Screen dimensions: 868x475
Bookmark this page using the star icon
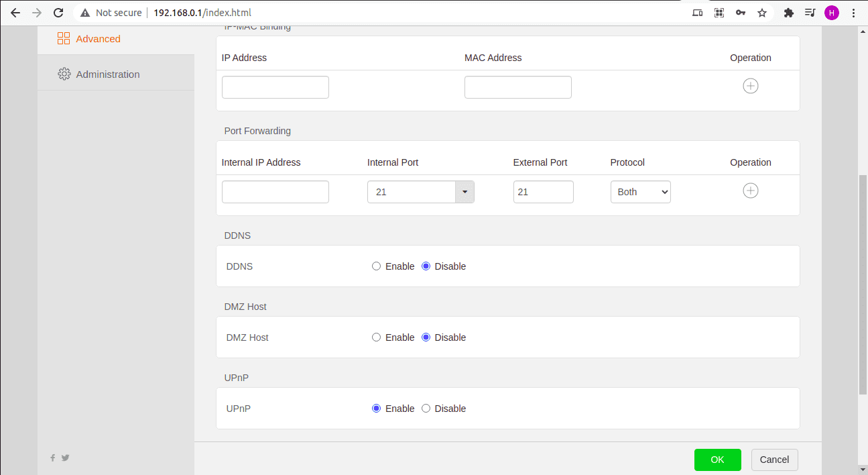[762, 12]
